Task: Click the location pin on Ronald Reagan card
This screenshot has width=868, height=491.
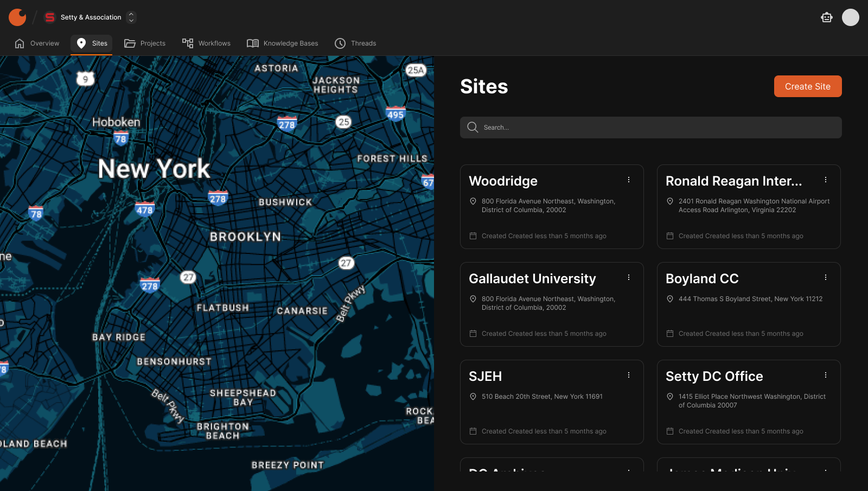Action: pyautogui.click(x=670, y=201)
